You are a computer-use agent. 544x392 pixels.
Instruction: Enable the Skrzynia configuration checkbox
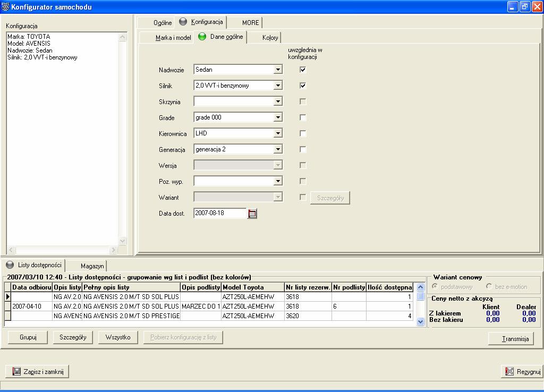(303, 101)
